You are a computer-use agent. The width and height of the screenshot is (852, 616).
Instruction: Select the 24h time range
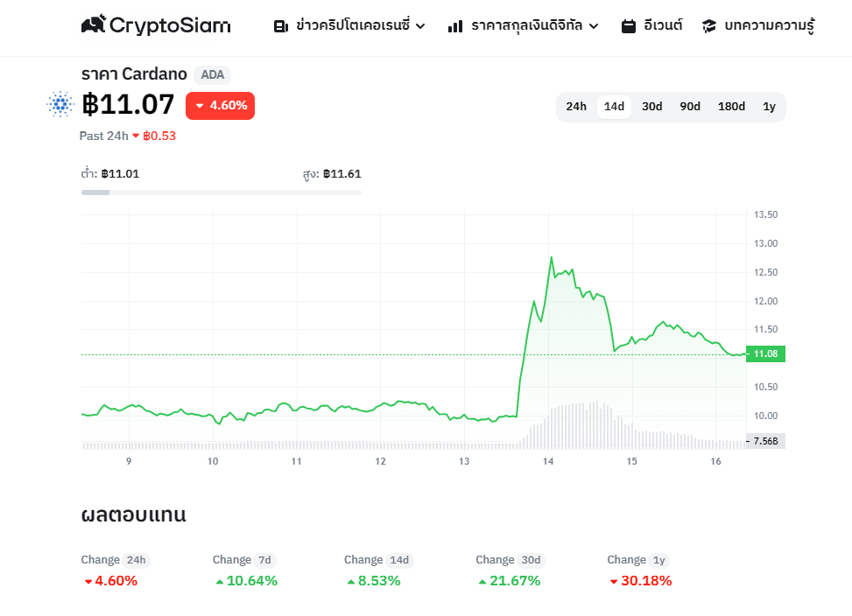[x=575, y=106]
